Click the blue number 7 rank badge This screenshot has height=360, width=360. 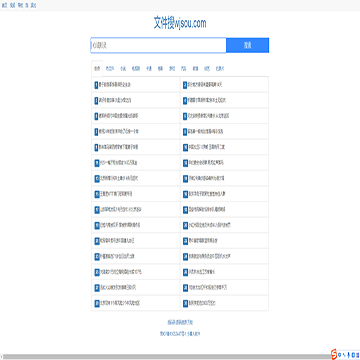pyautogui.click(x=96, y=132)
